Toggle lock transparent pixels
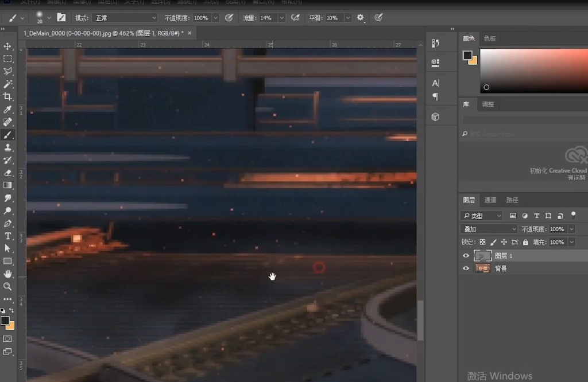The width and height of the screenshot is (588, 382). click(482, 242)
